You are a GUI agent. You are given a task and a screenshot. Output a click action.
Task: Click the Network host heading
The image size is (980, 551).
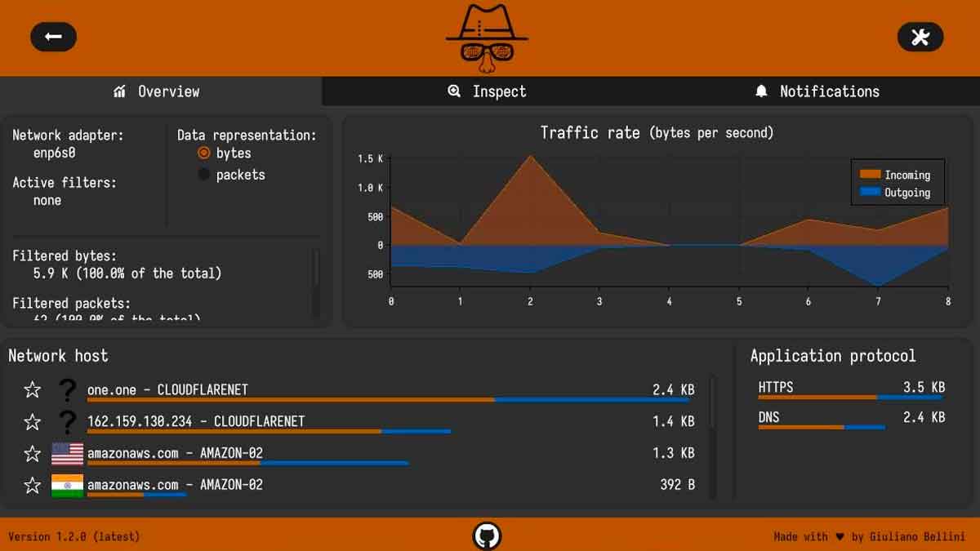[x=58, y=356]
